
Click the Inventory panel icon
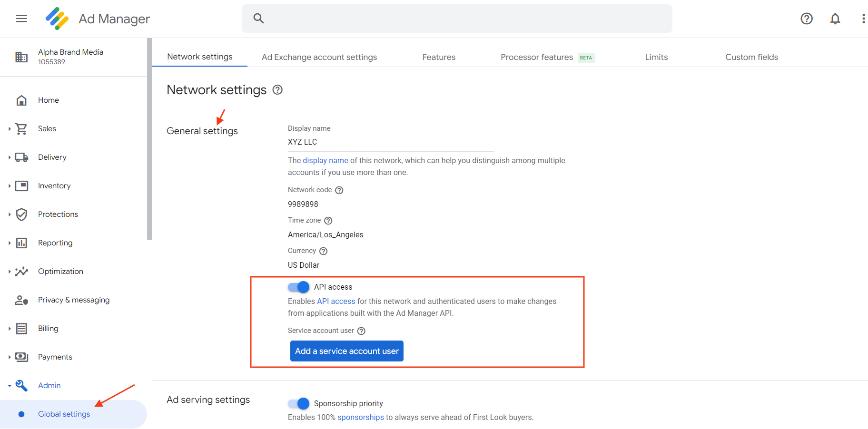21,186
